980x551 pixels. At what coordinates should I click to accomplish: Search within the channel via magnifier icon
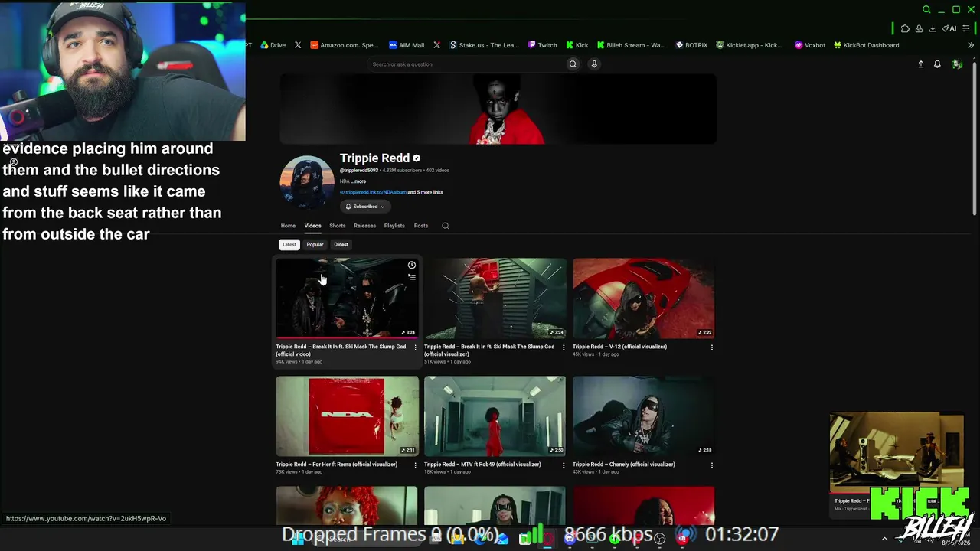coord(446,226)
